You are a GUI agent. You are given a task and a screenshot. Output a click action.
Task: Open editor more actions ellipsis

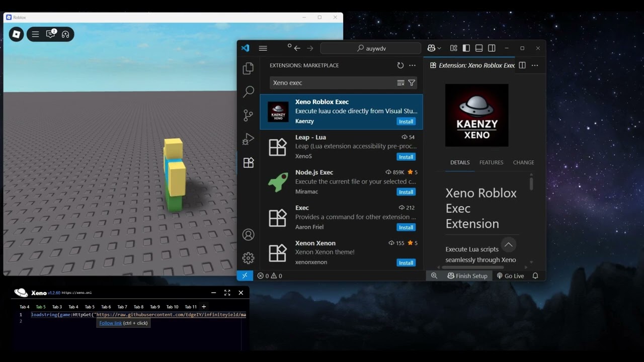click(535, 65)
